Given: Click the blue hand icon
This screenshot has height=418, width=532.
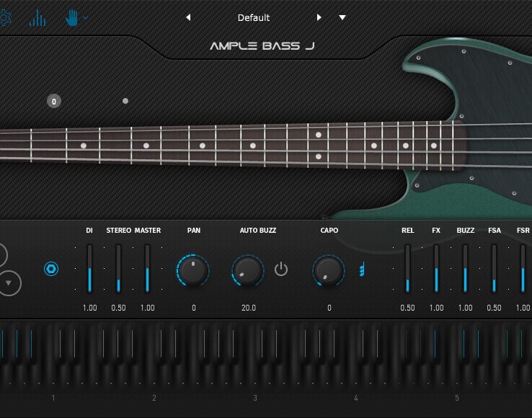Looking at the screenshot, I should tap(71, 17).
